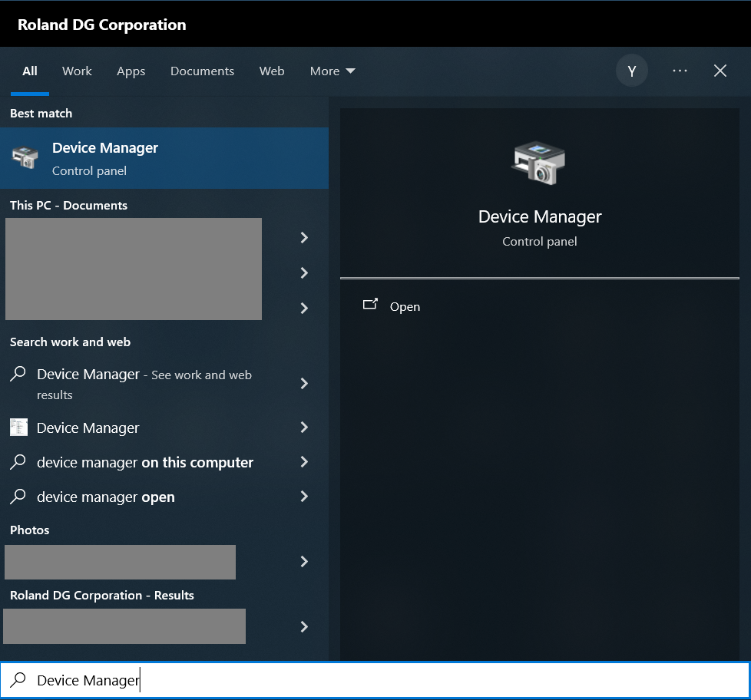Click the document icon beside Device Manager suggestion
This screenshot has height=700, width=751.
pos(18,428)
